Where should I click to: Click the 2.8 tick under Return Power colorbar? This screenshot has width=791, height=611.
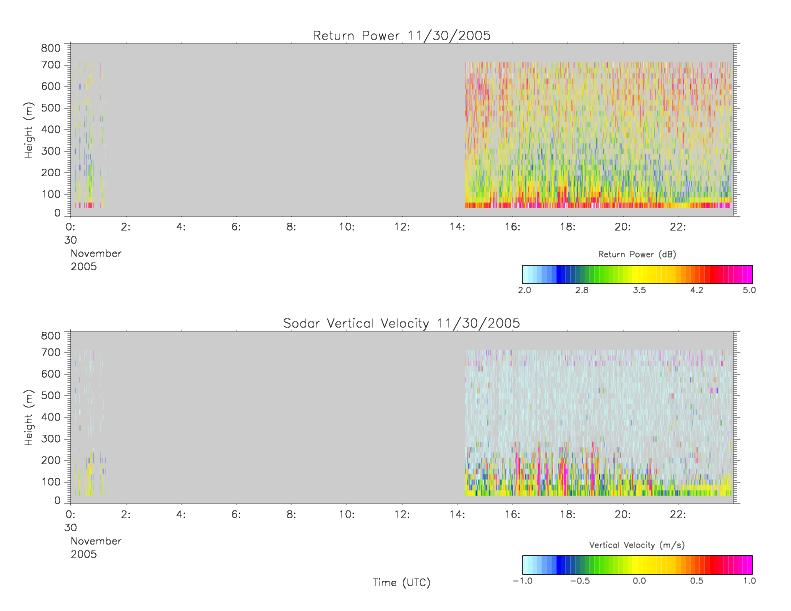point(582,290)
